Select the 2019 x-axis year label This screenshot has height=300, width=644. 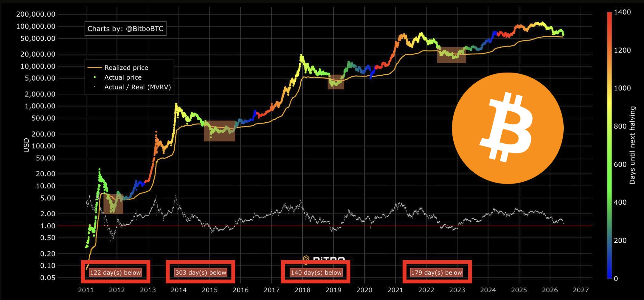[333, 290]
